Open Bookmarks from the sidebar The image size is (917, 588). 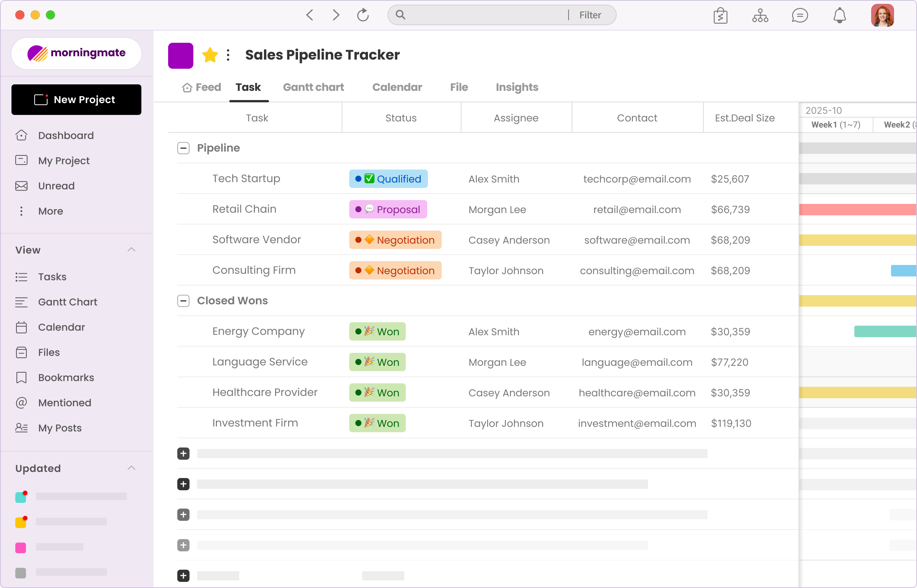66,377
